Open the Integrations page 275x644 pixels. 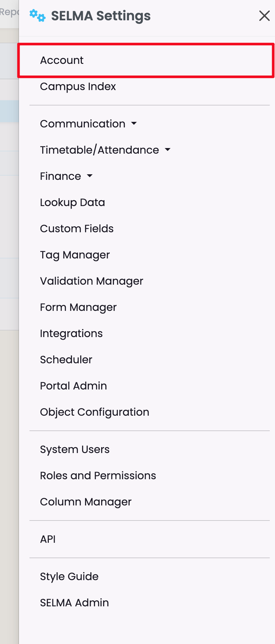[x=71, y=333]
